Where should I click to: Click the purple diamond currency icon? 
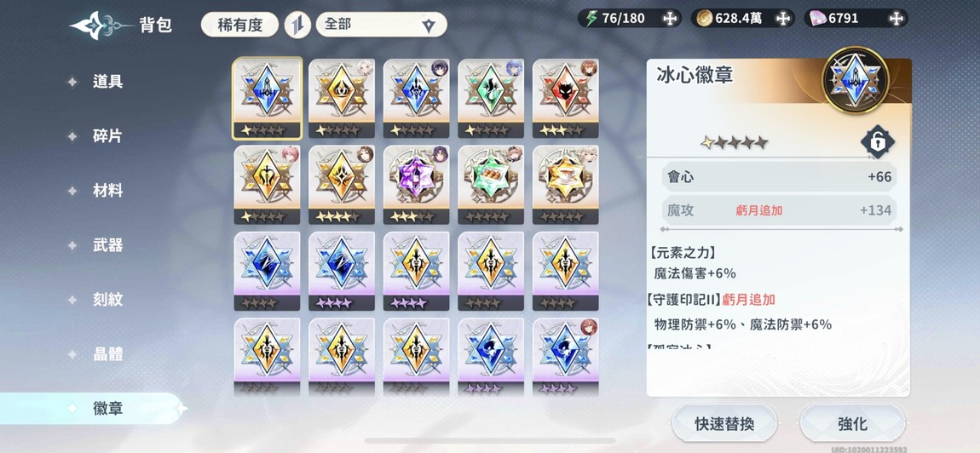[x=818, y=19]
